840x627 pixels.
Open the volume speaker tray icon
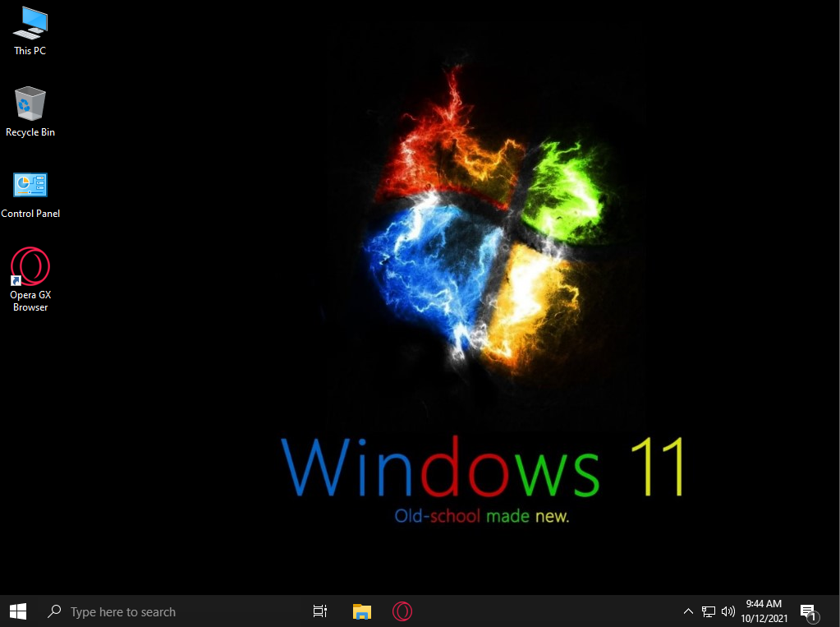pyautogui.click(x=728, y=611)
